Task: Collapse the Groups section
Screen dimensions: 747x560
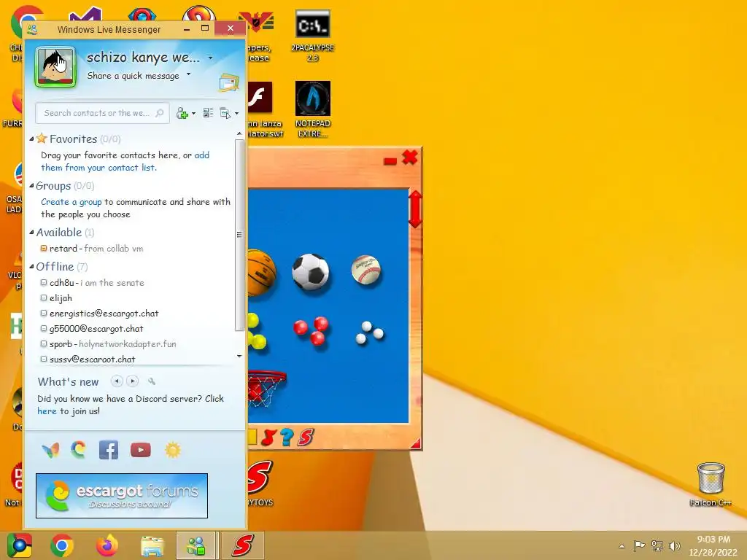Action: pos(31,186)
